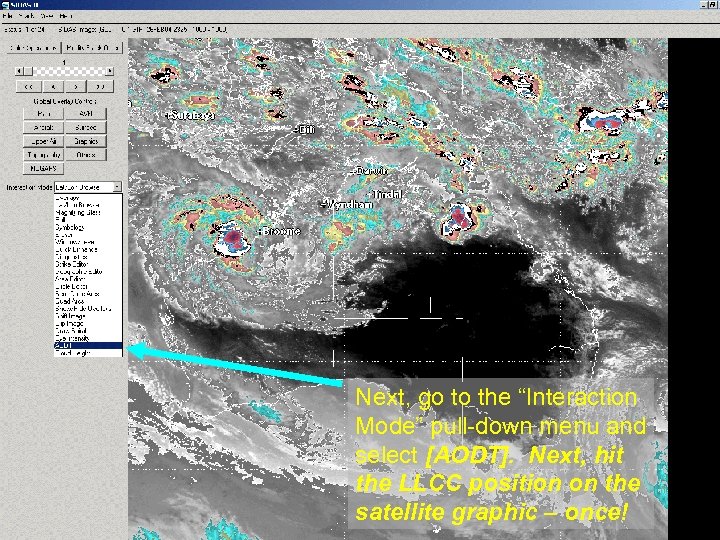Step forward one frame with > button
This screenshot has width=720, height=540.
point(75,86)
